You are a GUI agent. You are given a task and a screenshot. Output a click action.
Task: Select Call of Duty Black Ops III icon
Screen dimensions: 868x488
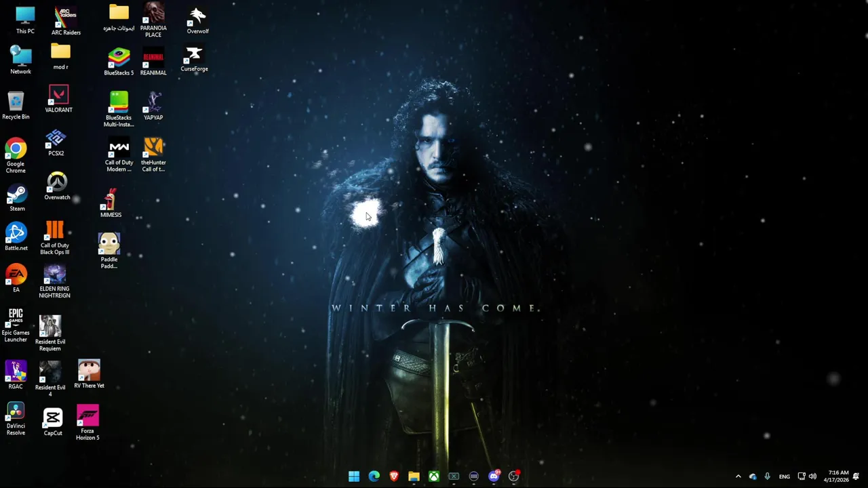click(x=54, y=238)
